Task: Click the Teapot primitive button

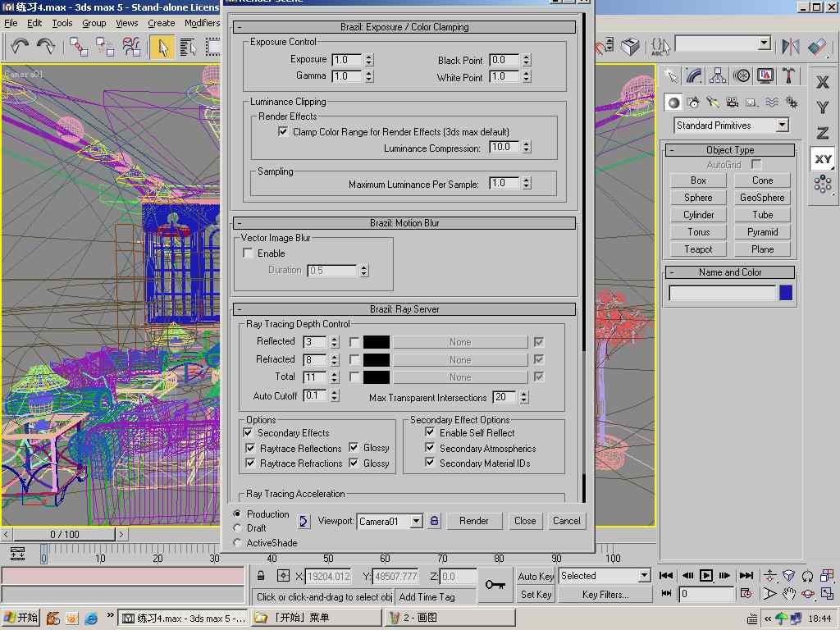Action: (698, 249)
